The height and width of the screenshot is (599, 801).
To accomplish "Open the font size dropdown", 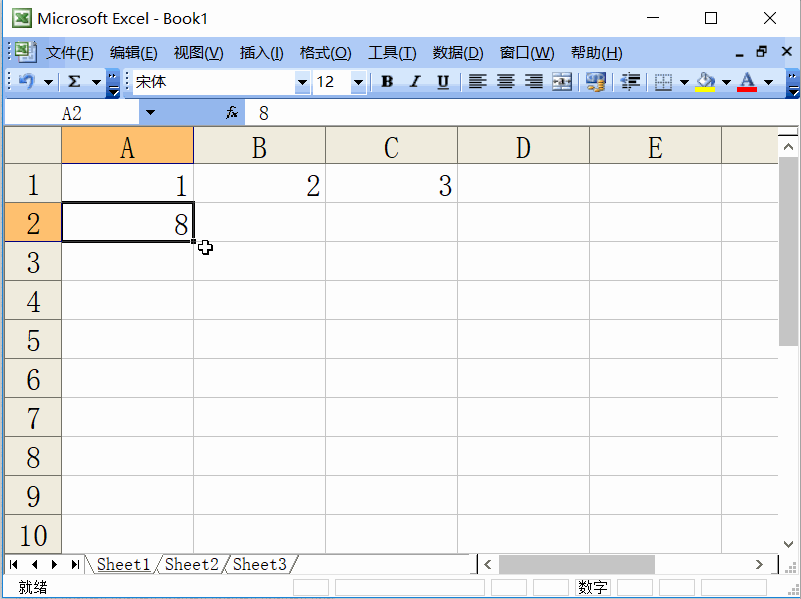I will tap(358, 82).
